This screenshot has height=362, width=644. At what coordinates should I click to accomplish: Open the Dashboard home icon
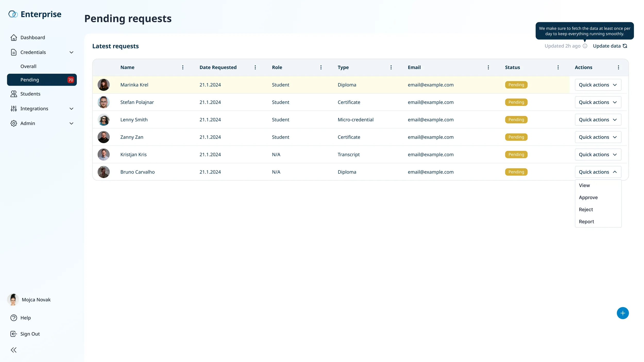pos(14,38)
